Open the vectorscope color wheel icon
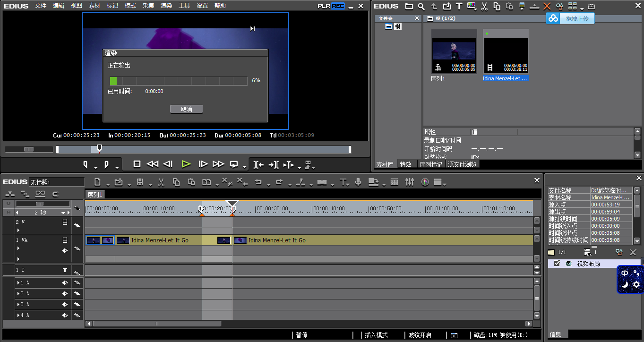The height and width of the screenshot is (342, 644). (425, 182)
